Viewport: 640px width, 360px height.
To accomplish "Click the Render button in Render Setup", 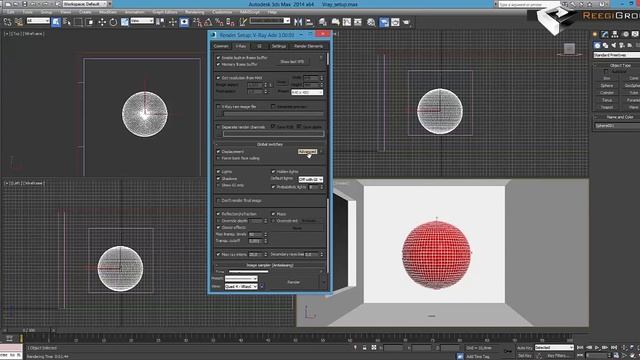I will (293, 282).
